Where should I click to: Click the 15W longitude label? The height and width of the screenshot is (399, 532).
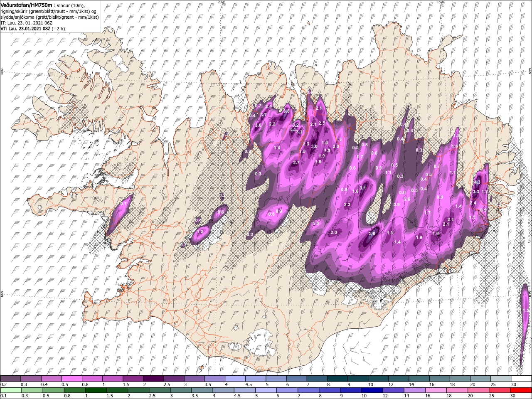coord(440,2)
